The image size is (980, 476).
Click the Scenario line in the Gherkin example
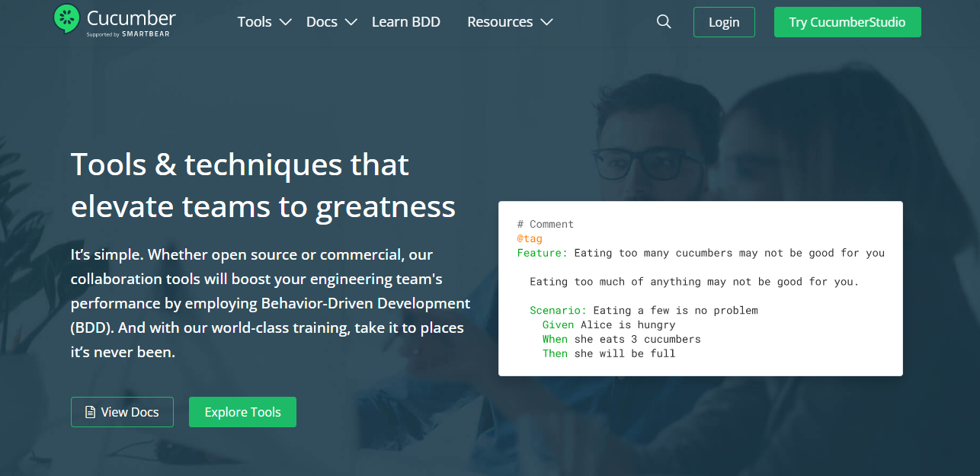(643, 310)
